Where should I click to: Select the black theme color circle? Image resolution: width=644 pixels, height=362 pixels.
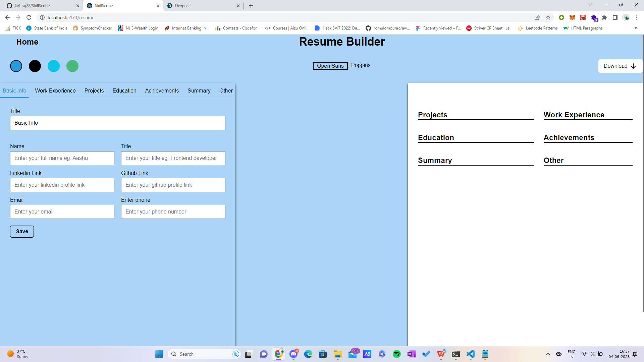(35, 66)
